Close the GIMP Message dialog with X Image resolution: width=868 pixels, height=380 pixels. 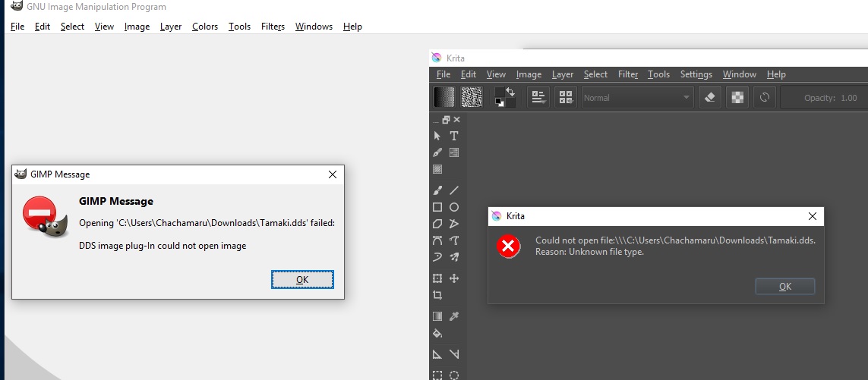point(332,174)
